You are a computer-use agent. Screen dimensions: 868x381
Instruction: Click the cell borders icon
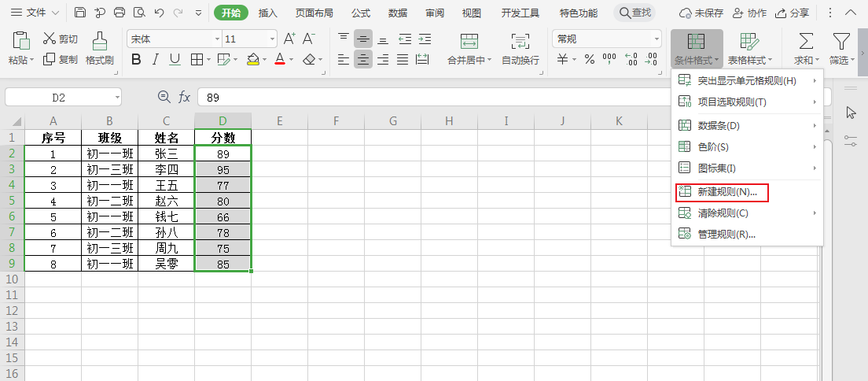(x=197, y=59)
